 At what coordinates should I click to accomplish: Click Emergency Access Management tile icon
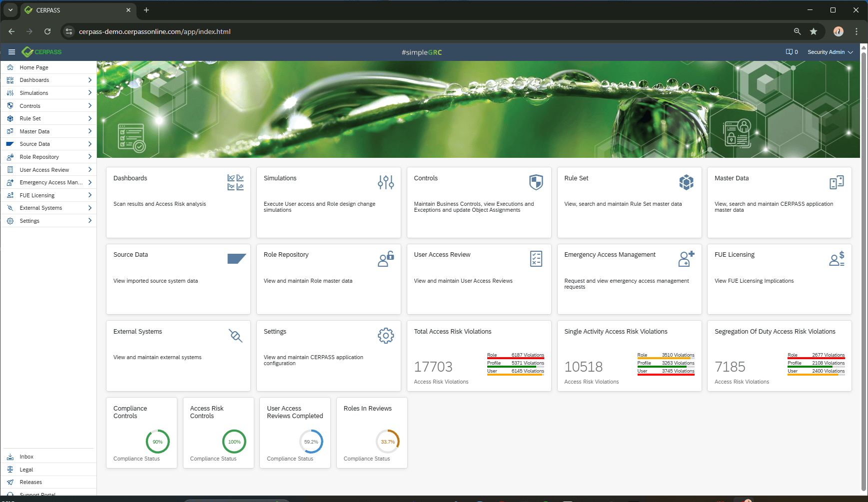click(x=687, y=259)
